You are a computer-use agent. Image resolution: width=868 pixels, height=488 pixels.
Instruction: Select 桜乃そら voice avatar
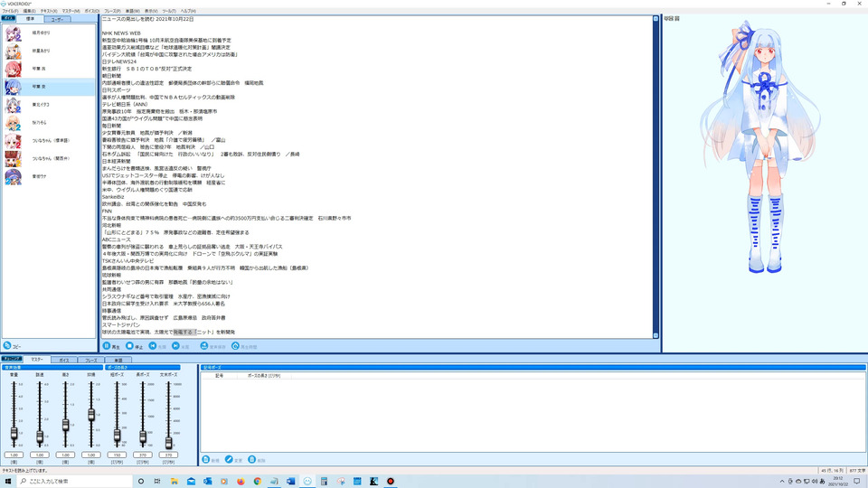click(14, 123)
